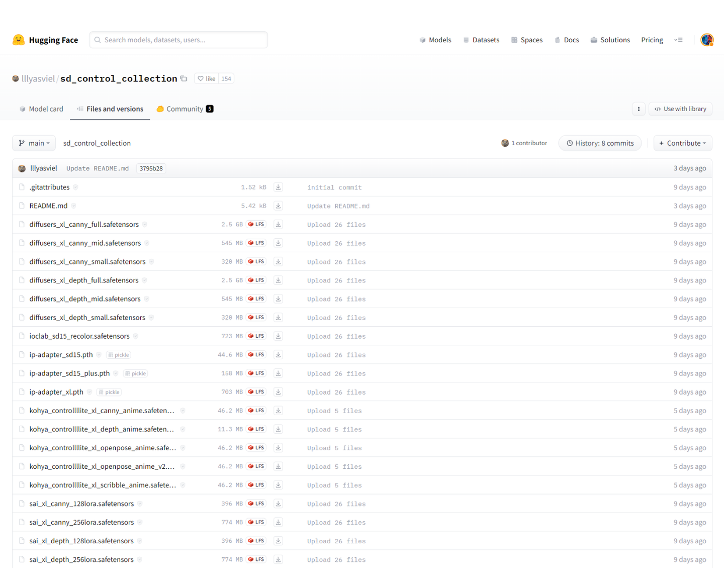Open the main branch dropdown

point(34,143)
